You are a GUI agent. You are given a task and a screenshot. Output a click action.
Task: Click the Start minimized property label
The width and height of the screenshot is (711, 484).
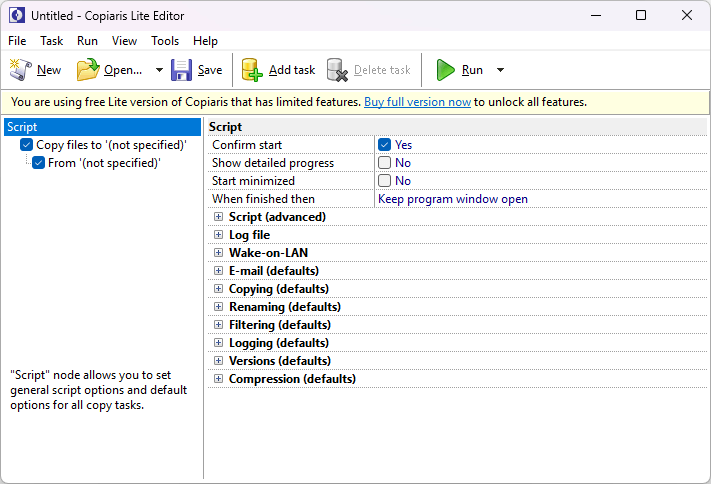[253, 181]
